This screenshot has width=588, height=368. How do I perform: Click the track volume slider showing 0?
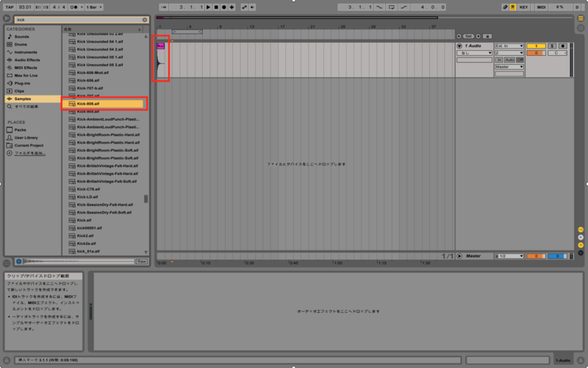coord(536,53)
